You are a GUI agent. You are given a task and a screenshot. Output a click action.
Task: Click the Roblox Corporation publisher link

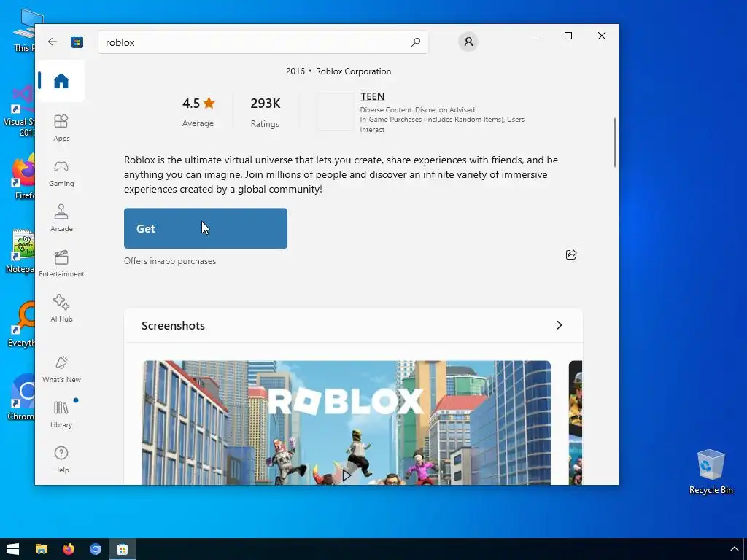click(353, 71)
